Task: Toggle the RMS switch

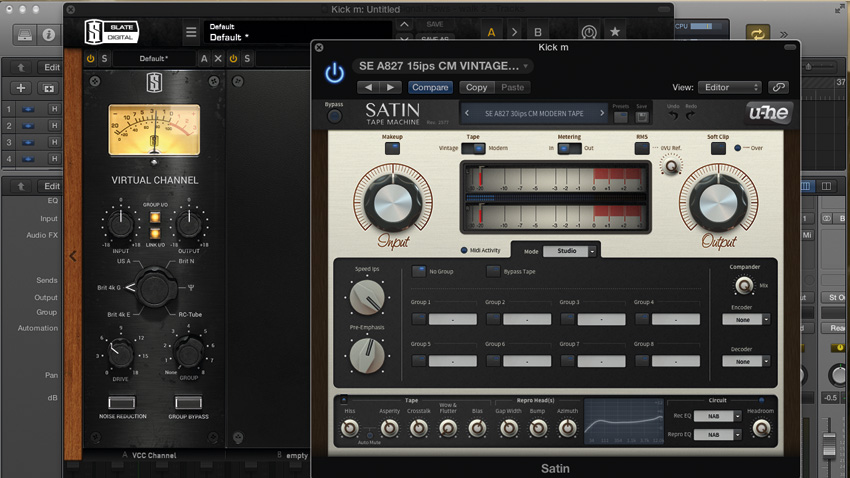Action: pyautogui.click(x=642, y=148)
